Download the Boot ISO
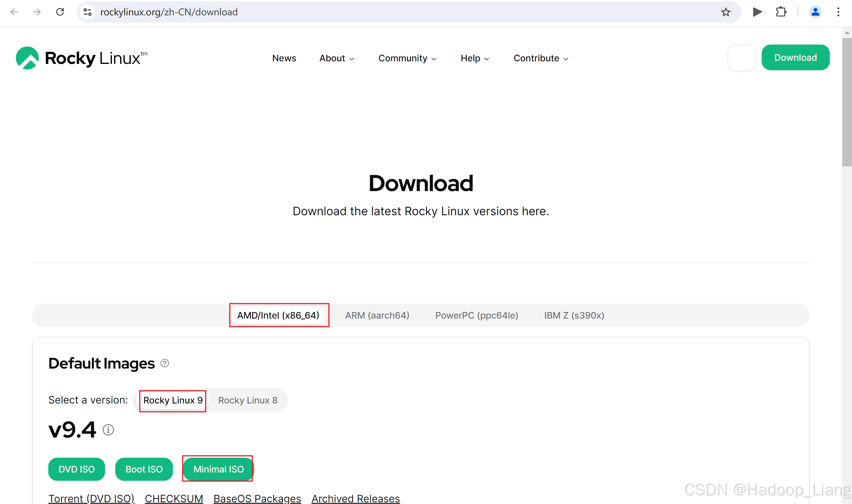852x504 pixels. 144,469
